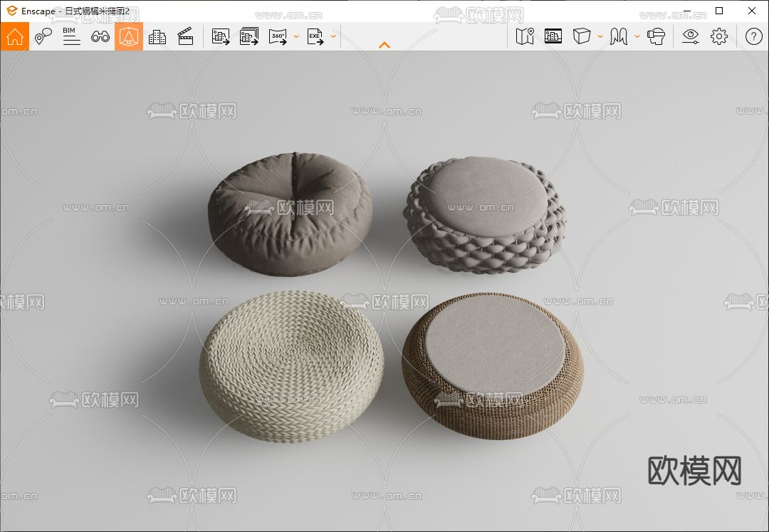Open the Asset Library buildings icon
This screenshot has width=769, height=532.
coord(157,36)
